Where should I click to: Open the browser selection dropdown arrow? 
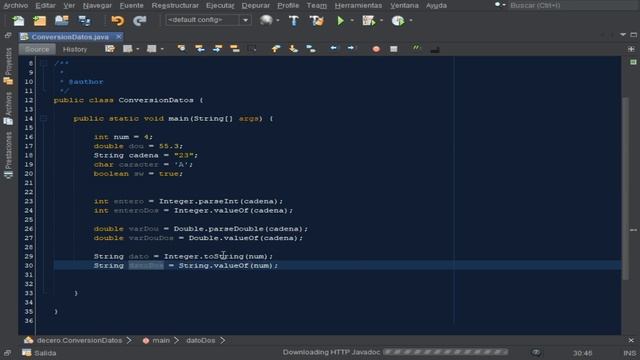278,20
